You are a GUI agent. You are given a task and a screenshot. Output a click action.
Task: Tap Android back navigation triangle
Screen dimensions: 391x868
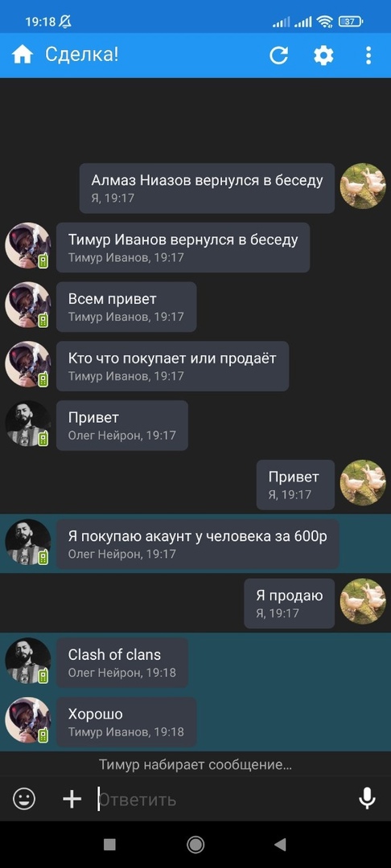[x=280, y=844]
